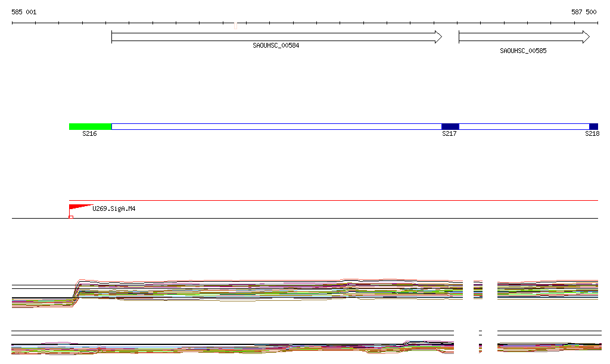Select the dark blue S218 segment

coord(593,126)
